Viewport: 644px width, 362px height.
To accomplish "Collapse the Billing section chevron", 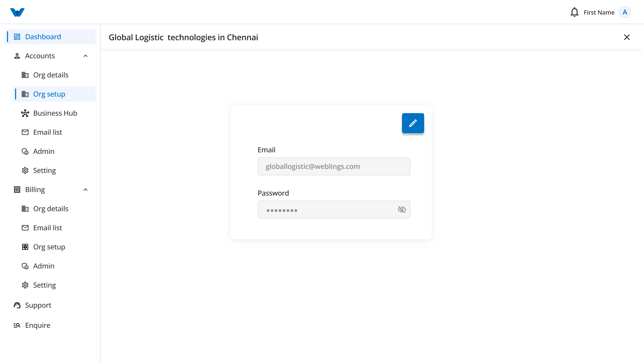I will [86, 190].
